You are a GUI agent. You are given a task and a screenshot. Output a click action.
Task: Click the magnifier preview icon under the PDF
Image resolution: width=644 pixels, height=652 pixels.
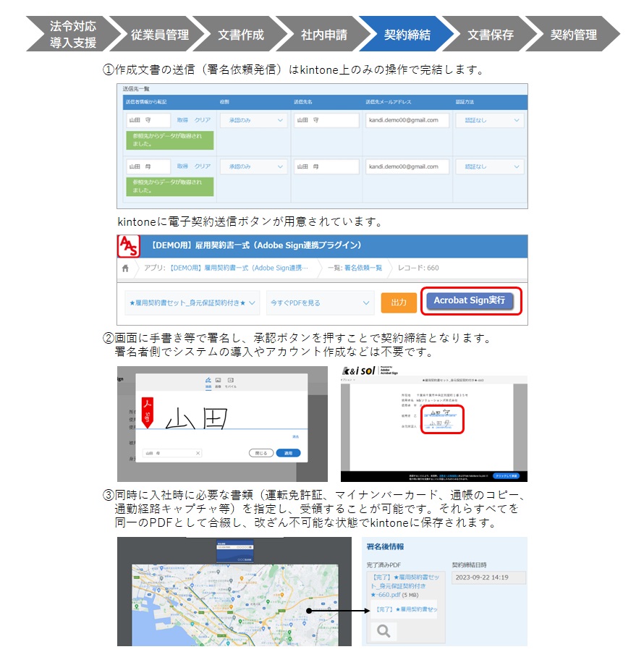point(384,631)
